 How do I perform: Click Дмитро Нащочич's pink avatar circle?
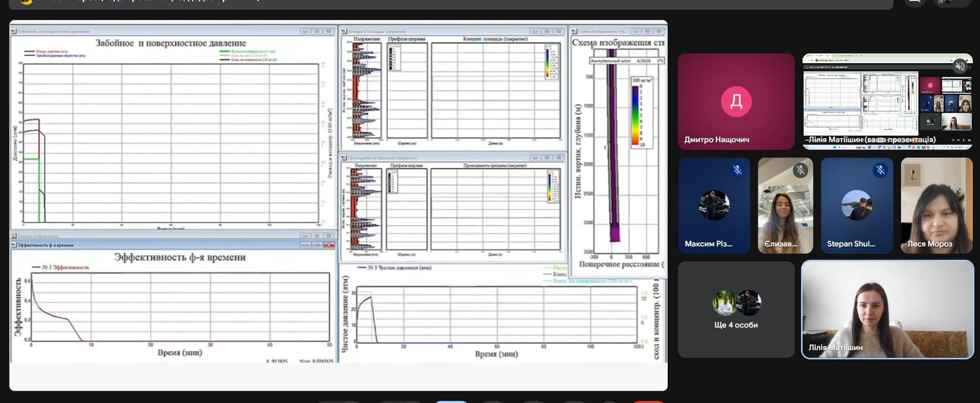click(x=736, y=102)
